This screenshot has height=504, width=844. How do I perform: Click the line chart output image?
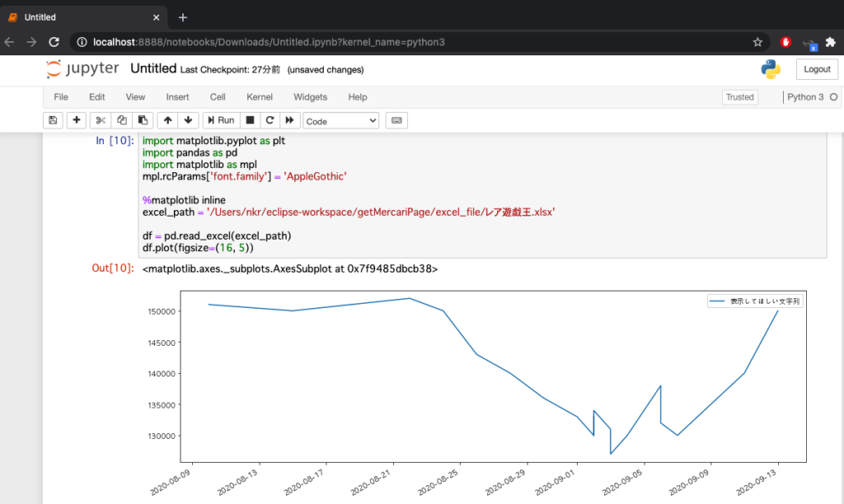click(x=476, y=393)
